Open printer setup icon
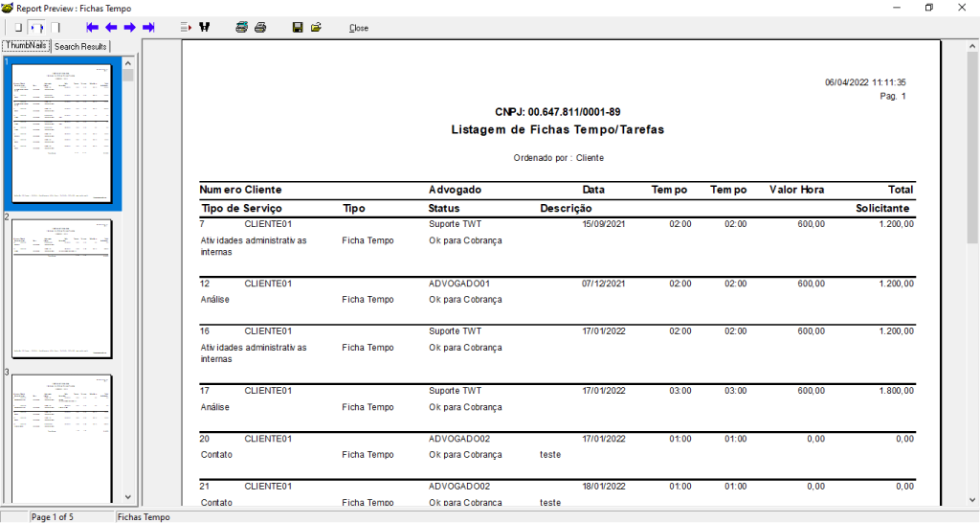 pos(242,28)
